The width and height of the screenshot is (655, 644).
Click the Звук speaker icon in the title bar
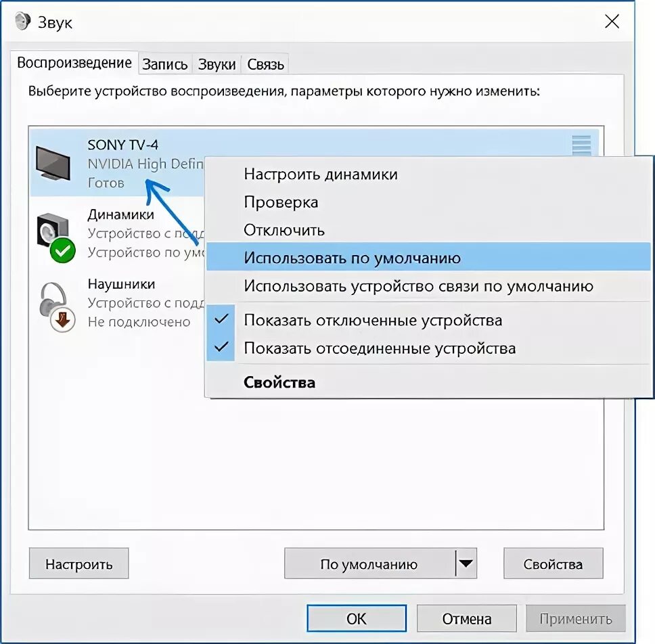click(22, 22)
